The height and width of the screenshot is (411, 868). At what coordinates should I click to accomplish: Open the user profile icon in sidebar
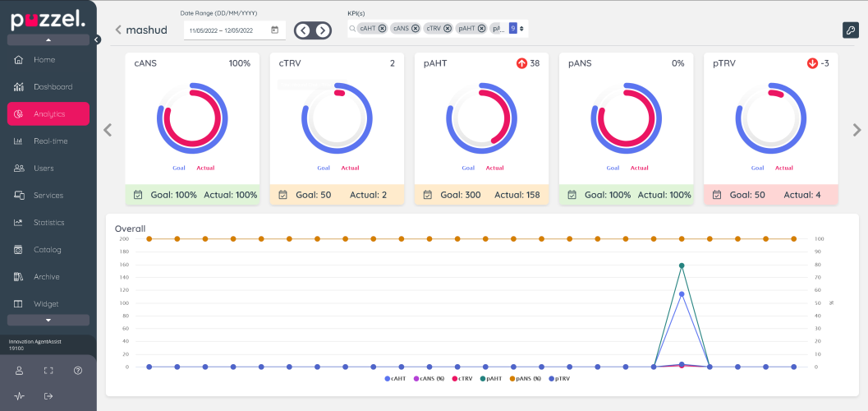click(x=19, y=371)
